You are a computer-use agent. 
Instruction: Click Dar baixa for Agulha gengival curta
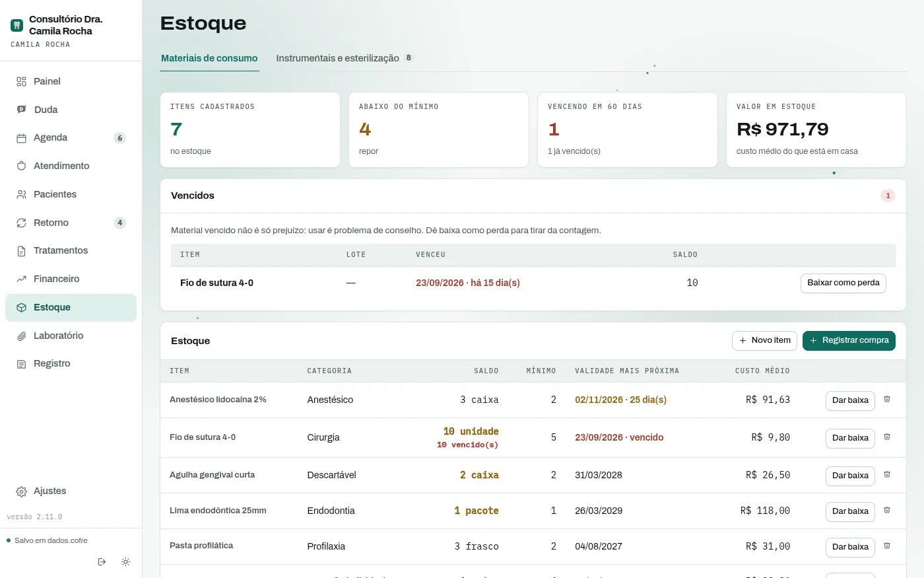pos(850,476)
